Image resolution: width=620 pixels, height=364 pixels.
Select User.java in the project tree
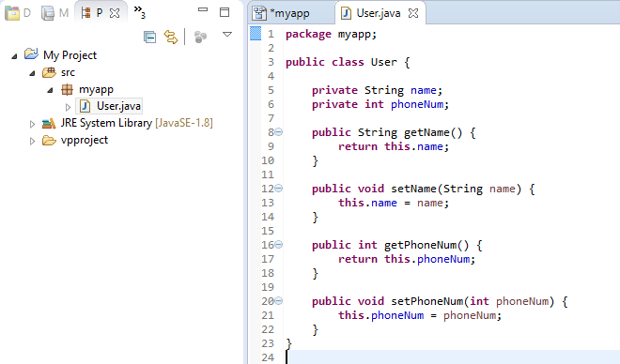(109, 106)
